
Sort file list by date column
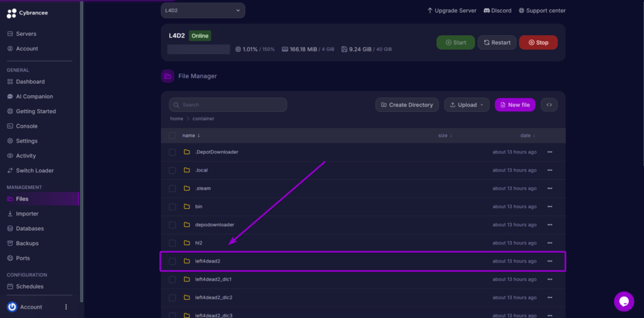pyautogui.click(x=528, y=135)
